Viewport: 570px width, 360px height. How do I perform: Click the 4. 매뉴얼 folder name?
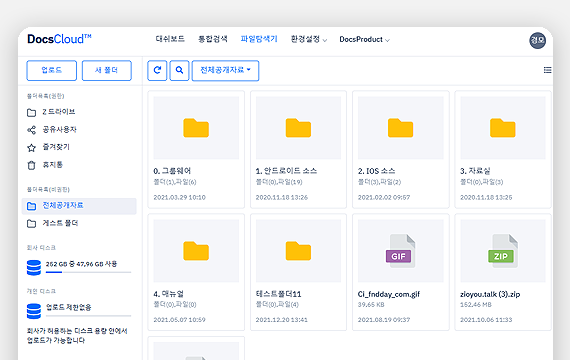tap(168, 293)
